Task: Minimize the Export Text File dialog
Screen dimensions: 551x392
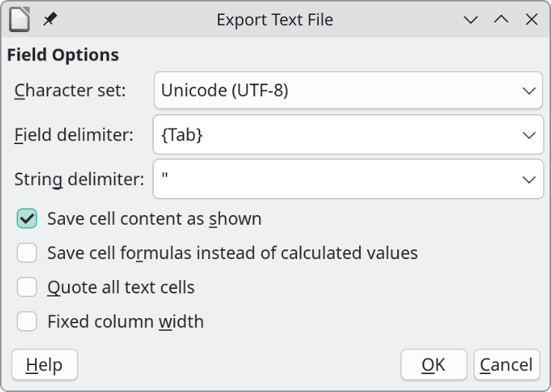Action: 470,20
